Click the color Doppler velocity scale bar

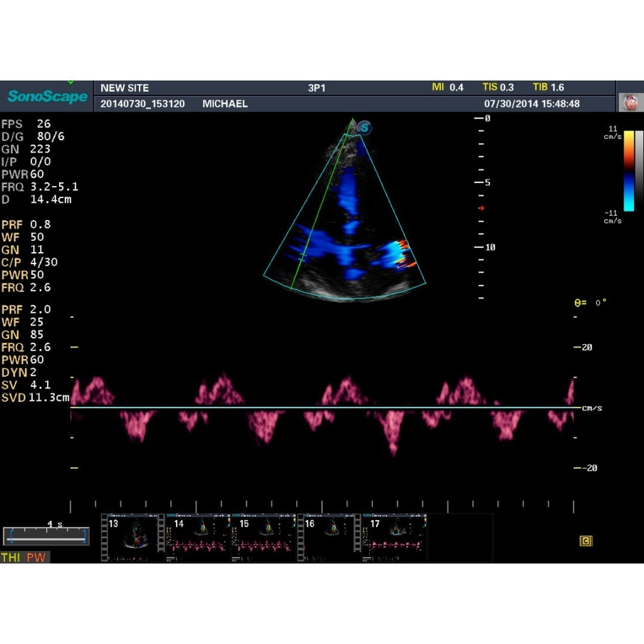point(628,171)
